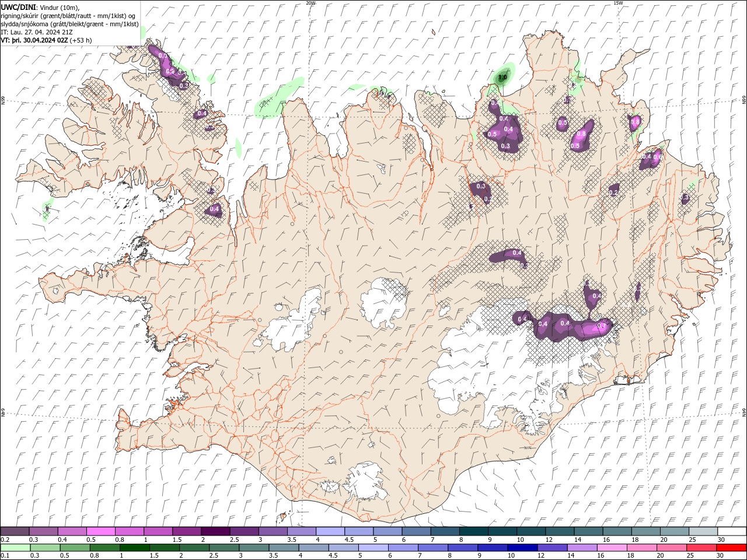Click the "1.0" value on the green patch
Viewport: 747px width, 560px height.
(x=502, y=77)
